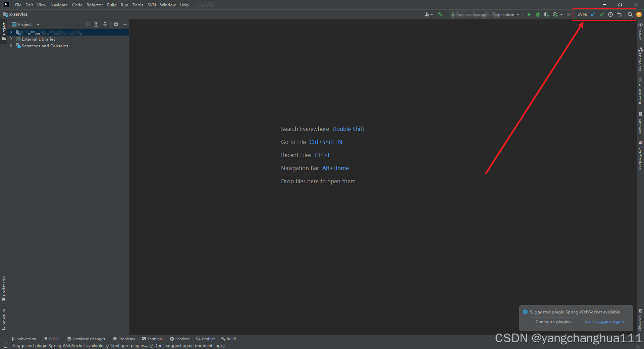Expand External Libraries node

(x=11, y=39)
